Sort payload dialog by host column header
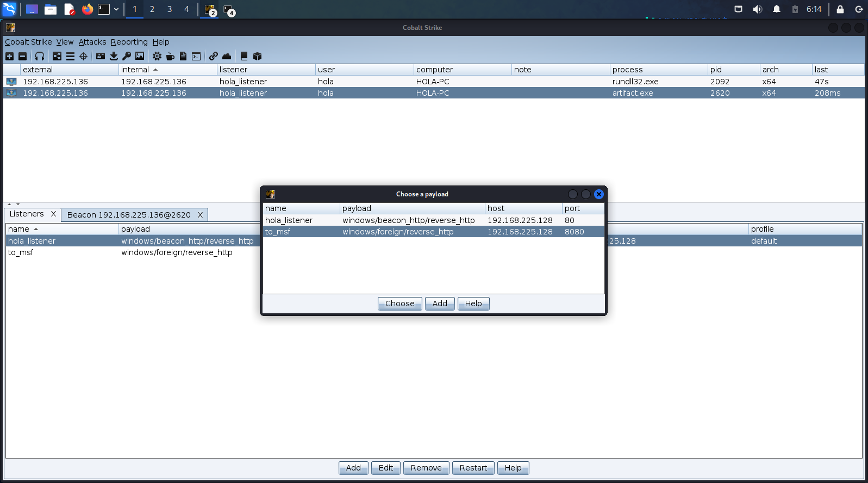 pyautogui.click(x=523, y=208)
